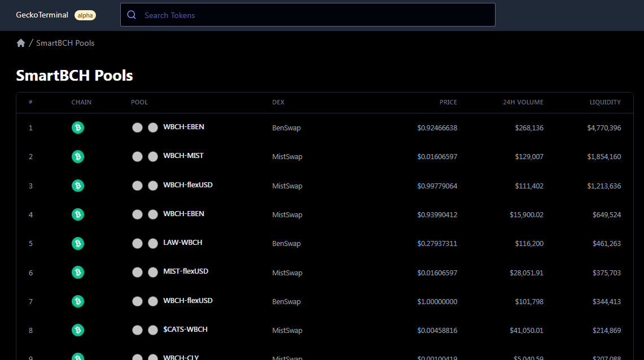Click the POOL column header

tap(139, 102)
